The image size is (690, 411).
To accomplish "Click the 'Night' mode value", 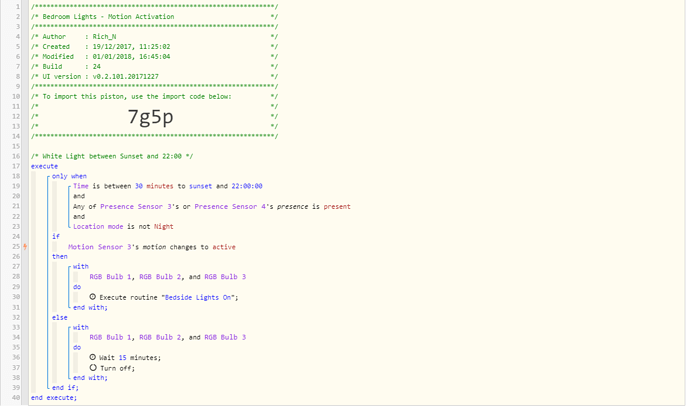I will (164, 227).
